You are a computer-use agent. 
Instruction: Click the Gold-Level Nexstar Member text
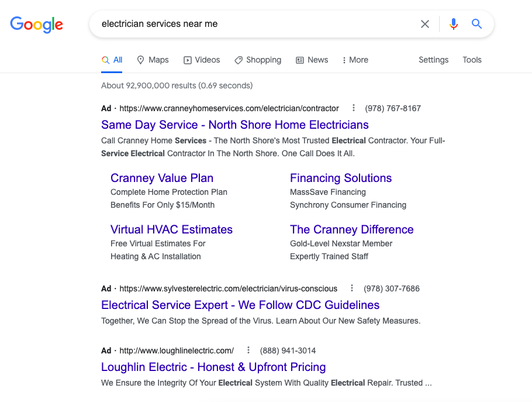point(341,243)
